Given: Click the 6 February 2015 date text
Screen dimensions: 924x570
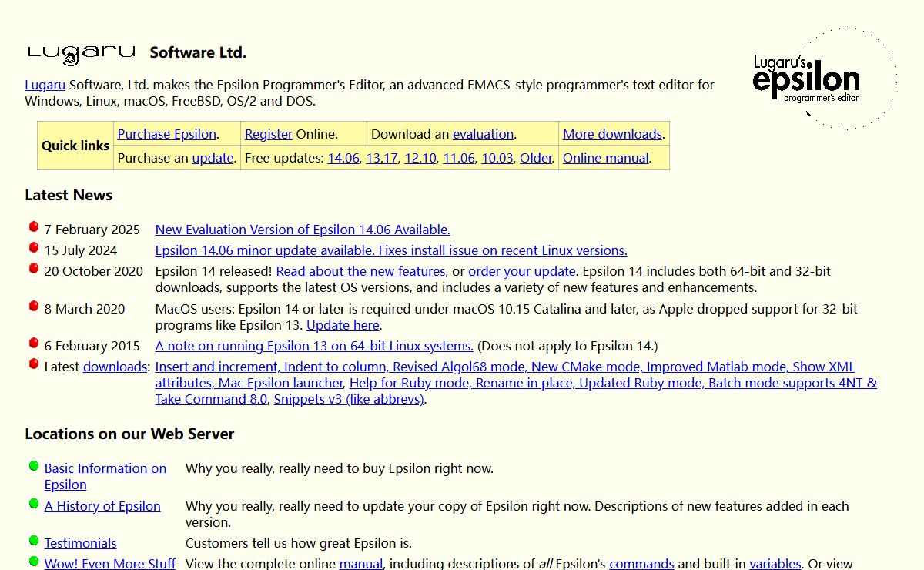Looking at the screenshot, I should point(92,346).
